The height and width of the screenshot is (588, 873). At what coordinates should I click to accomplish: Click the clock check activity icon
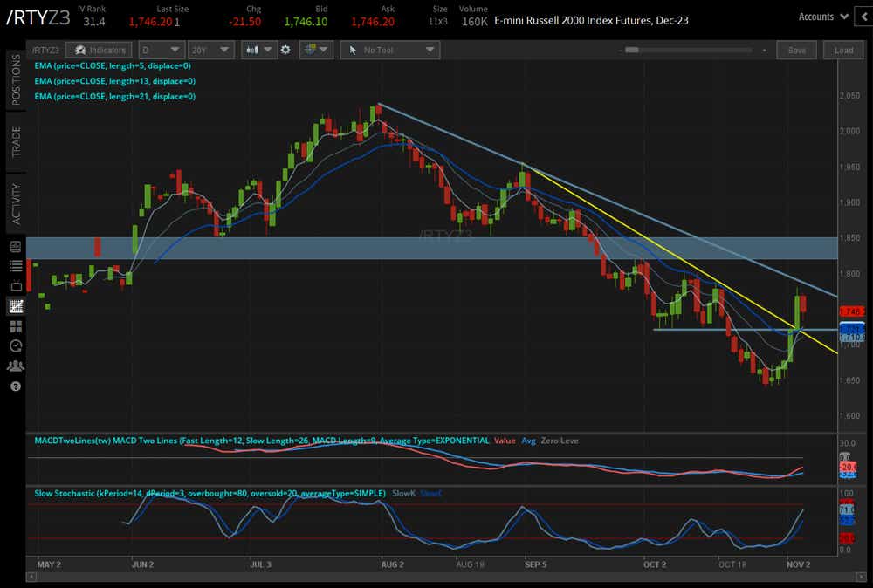tap(16, 346)
